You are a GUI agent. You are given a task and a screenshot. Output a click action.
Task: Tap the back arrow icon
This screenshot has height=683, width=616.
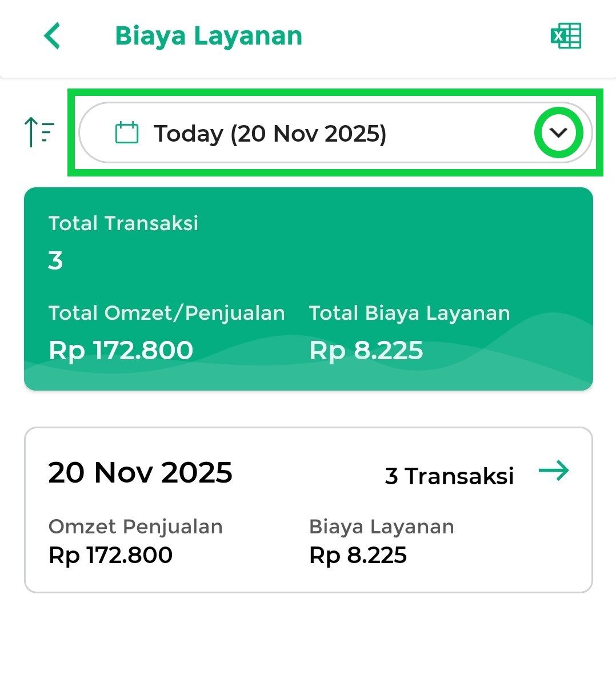[x=52, y=36]
